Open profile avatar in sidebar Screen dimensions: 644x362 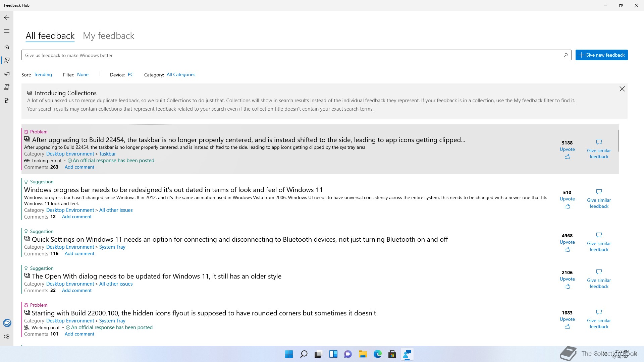point(7,323)
